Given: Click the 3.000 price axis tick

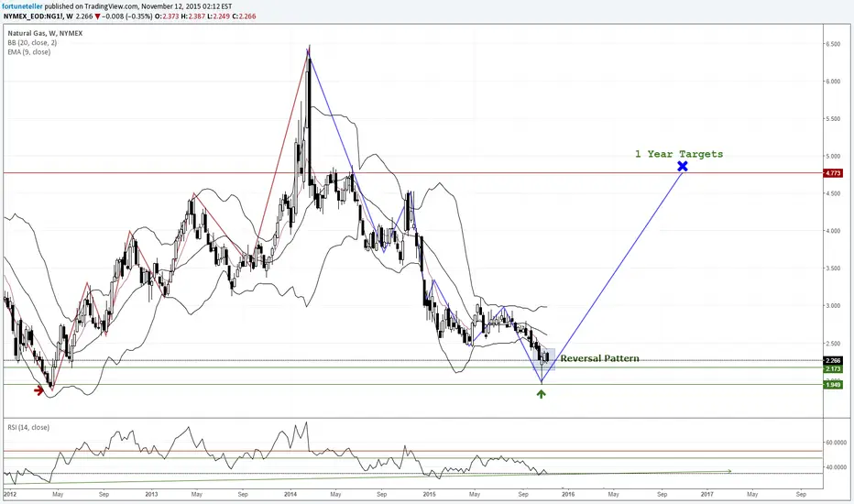Looking at the screenshot, I should [833, 306].
